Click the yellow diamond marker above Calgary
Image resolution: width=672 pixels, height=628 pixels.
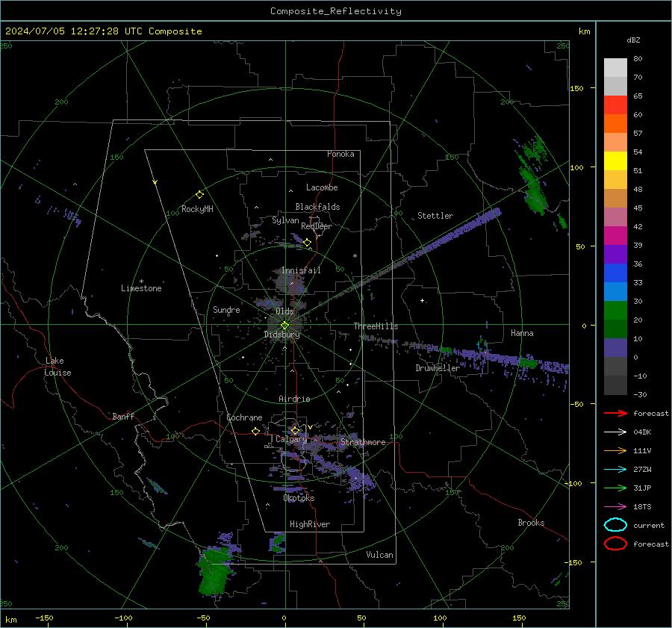[295, 430]
